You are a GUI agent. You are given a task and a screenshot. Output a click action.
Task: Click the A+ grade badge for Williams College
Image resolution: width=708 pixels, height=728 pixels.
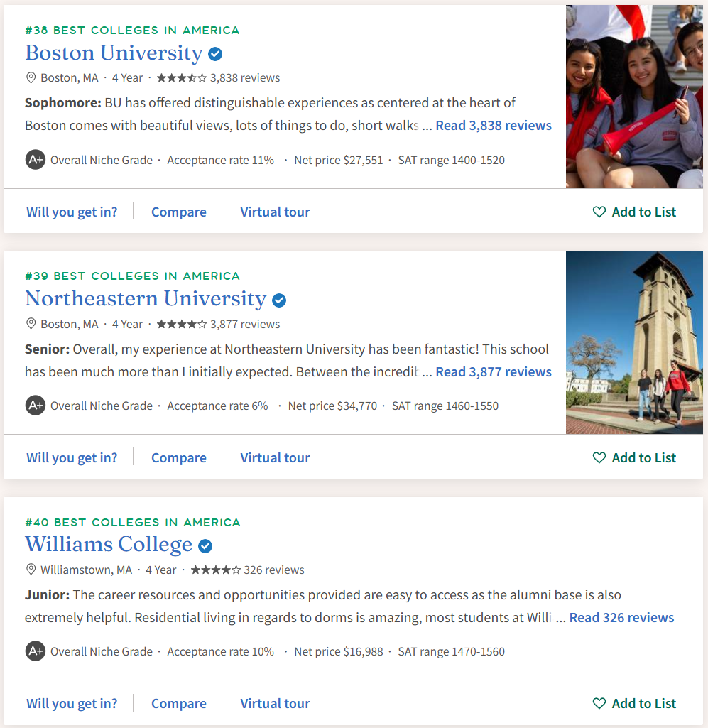coord(36,651)
